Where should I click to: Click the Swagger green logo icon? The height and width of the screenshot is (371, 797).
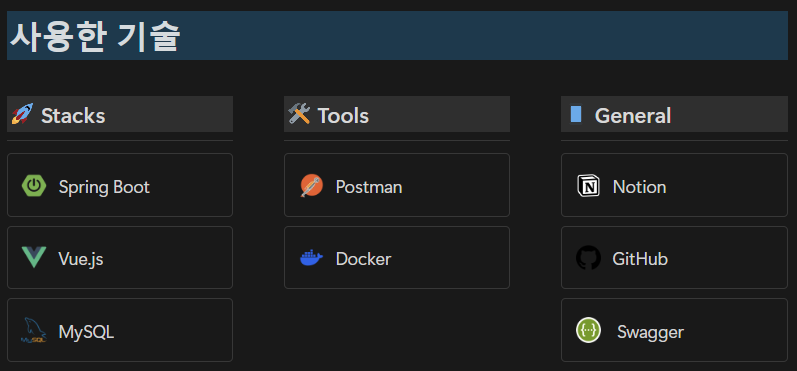(x=589, y=330)
